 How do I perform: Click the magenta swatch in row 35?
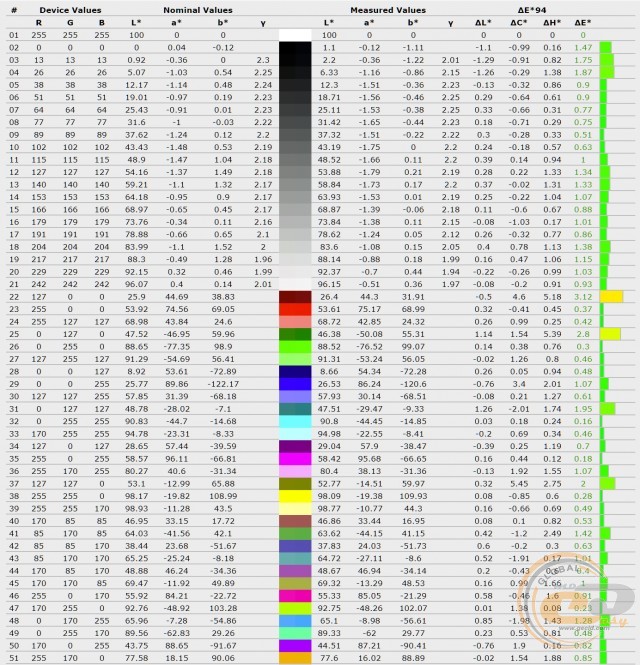(295, 458)
